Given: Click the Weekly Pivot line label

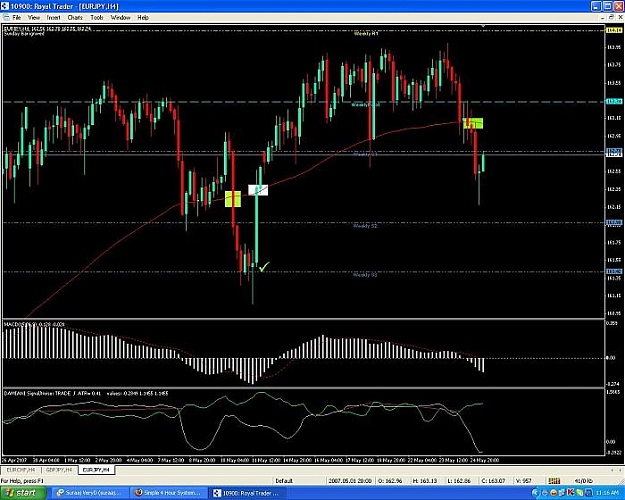Looking at the screenshot, I should click(x=366, y=105).
